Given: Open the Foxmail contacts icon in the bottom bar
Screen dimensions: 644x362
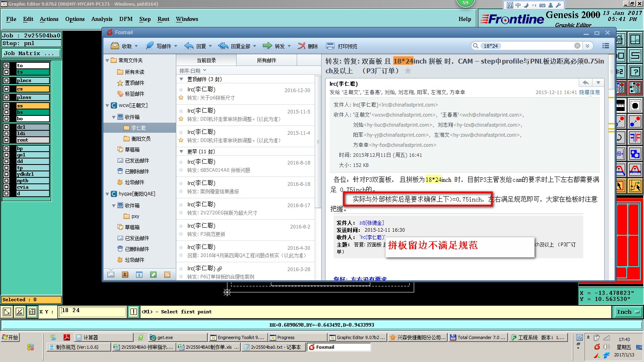Looking at the screenshot, I should click(125, 275).
